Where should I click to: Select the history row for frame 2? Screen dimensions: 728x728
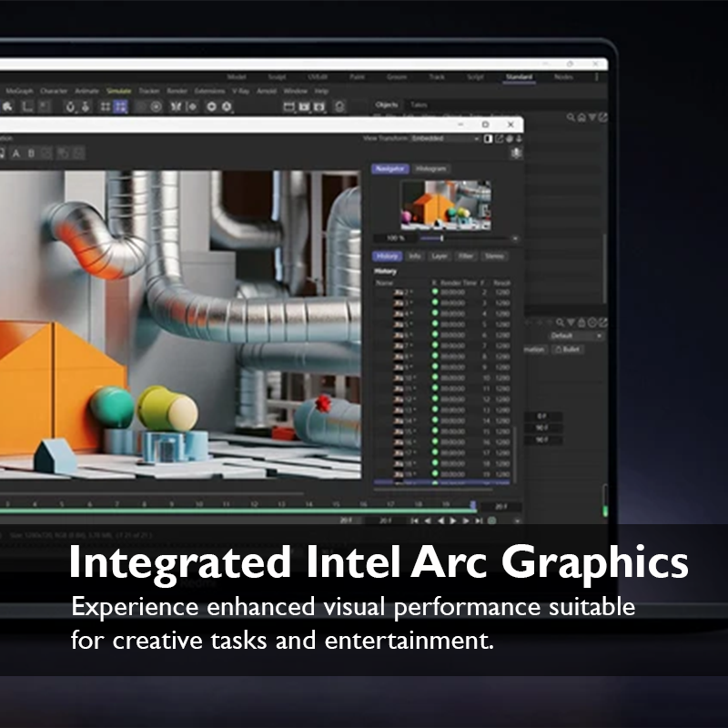tap(442, 292)
